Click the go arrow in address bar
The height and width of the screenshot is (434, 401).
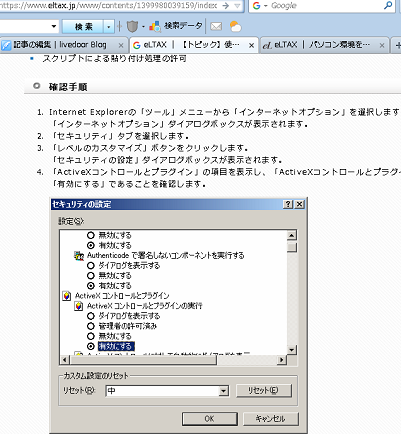[x=226, y=6]
